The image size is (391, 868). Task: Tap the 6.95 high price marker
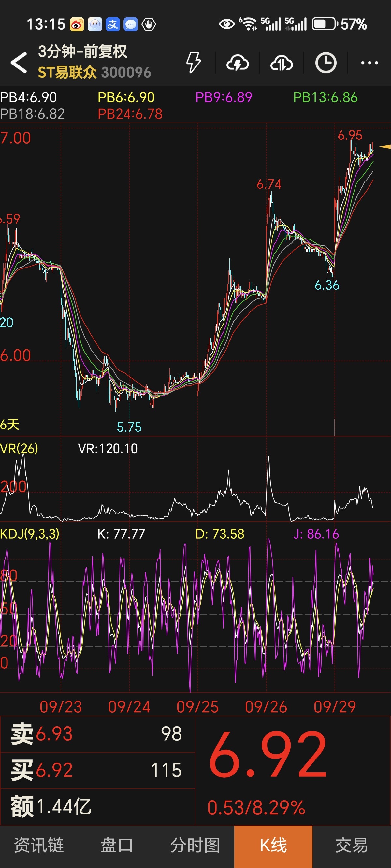pyautogui.click(x=350, y=136)
